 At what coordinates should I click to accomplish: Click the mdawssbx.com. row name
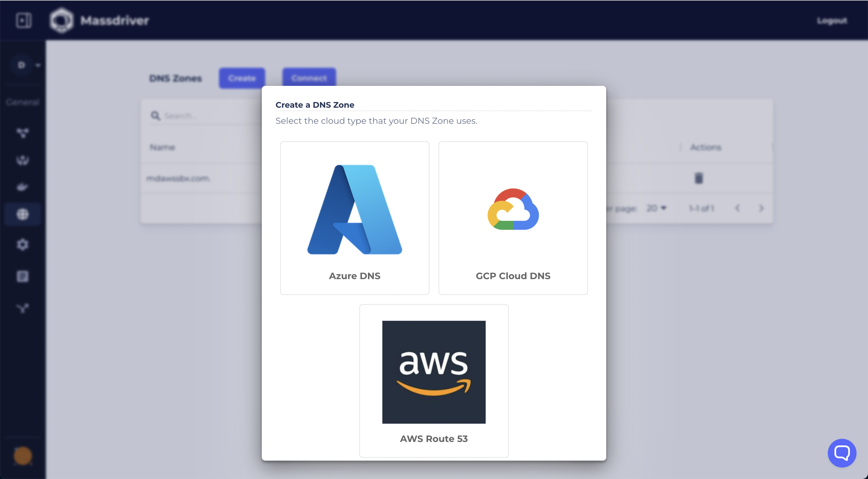(x=178, y=178)
